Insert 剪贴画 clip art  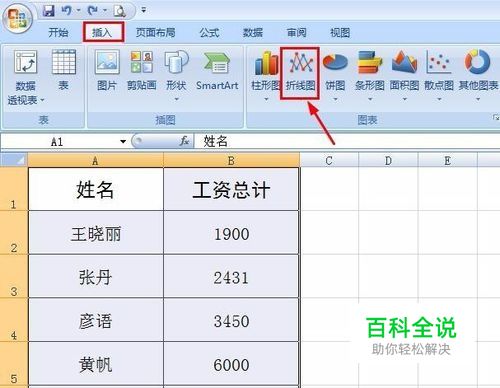coord(142,70)
